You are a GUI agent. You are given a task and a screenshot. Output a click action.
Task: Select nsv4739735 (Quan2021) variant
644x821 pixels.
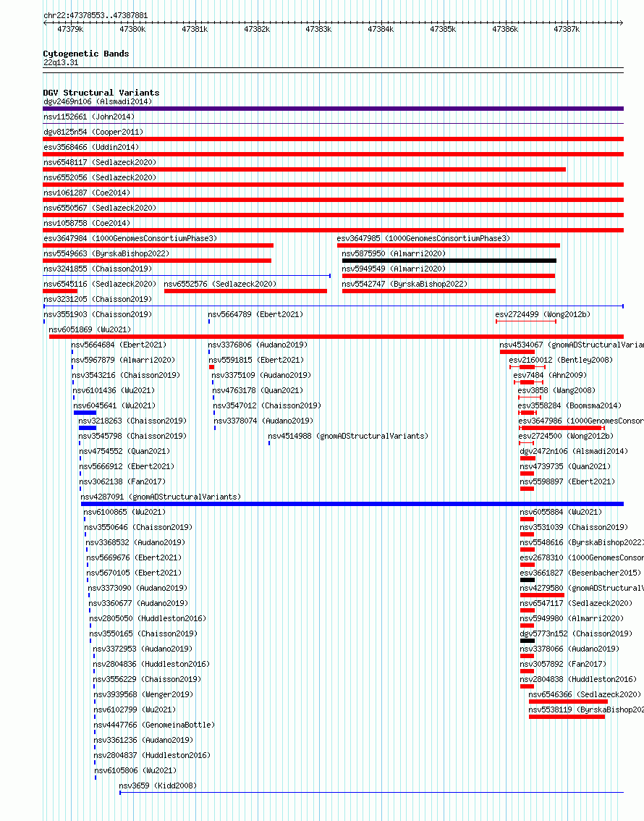coord(566,466)
